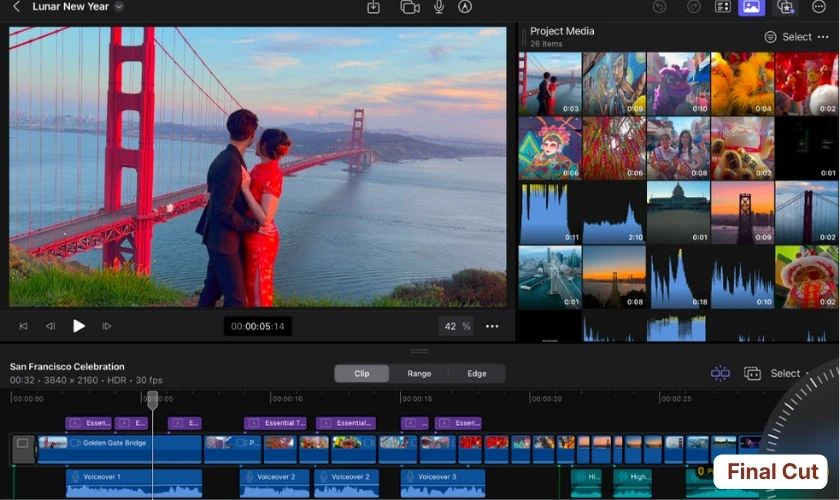Screen dimensions: 840x500
Task: Click the redo arrow icon
Action: (693, 7)
